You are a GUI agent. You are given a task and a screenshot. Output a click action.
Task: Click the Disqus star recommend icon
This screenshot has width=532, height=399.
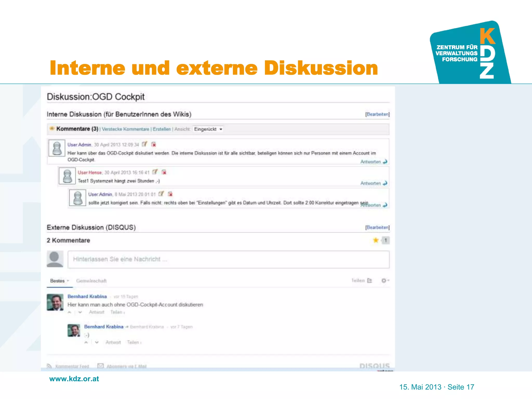[376, 240]
